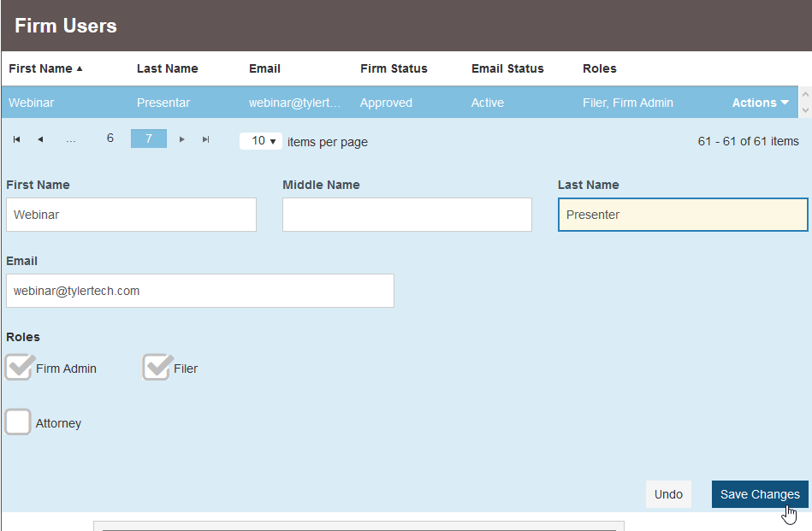Sort by First Name ascending arrow
This screenshot has width=812, height=531.
click(x=80, y=68)
